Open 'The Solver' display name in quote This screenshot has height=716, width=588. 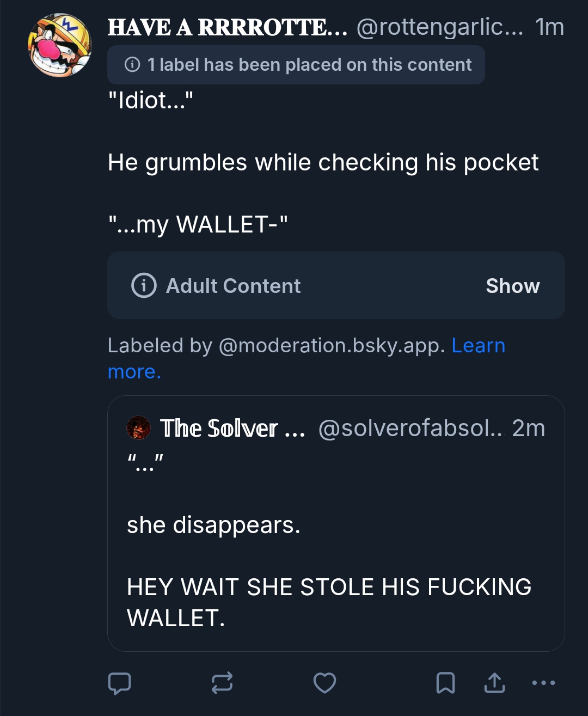tap(232, 429)
